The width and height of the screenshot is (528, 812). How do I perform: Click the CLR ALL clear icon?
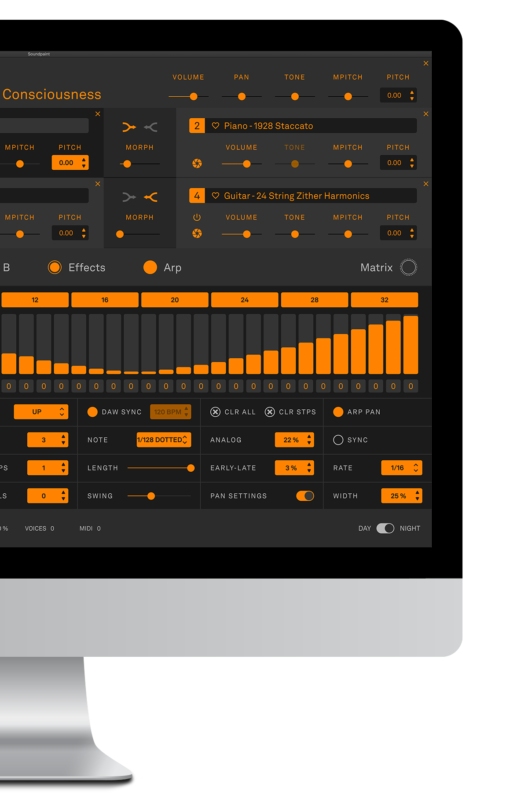tap(215, 412)
